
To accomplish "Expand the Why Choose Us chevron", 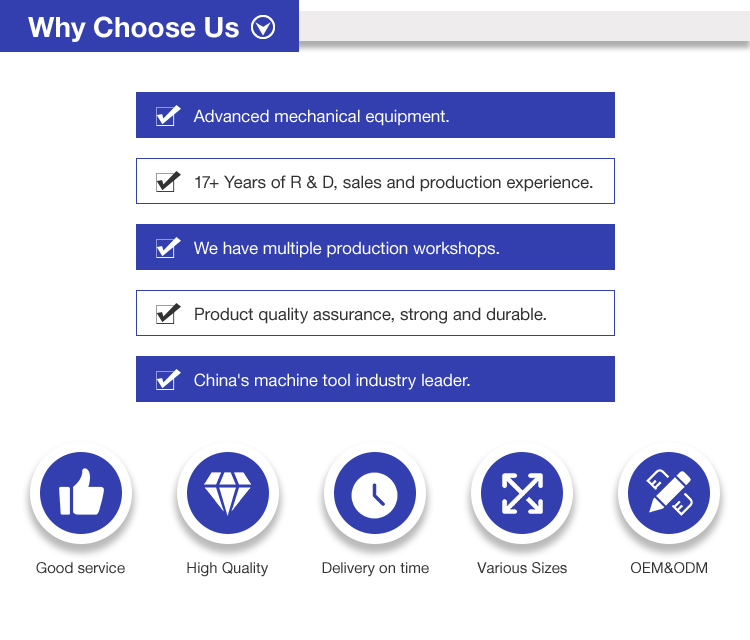I will [263, 27].
